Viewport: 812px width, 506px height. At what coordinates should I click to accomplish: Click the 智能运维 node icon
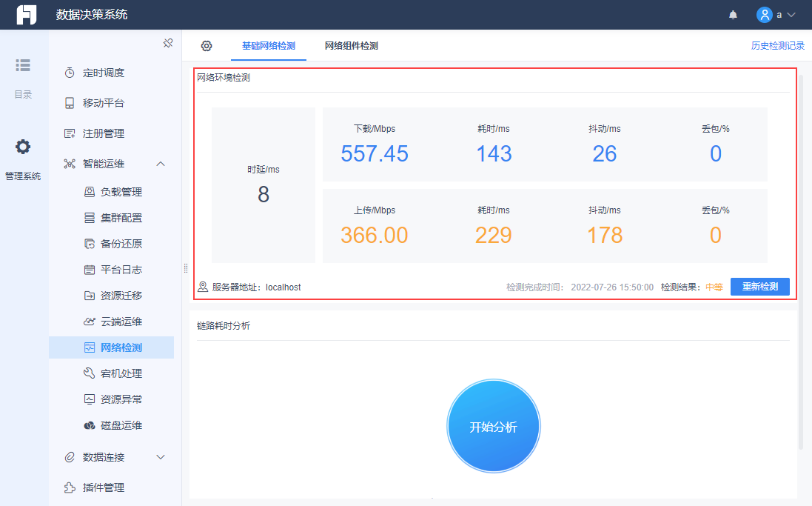pos(70,164)
